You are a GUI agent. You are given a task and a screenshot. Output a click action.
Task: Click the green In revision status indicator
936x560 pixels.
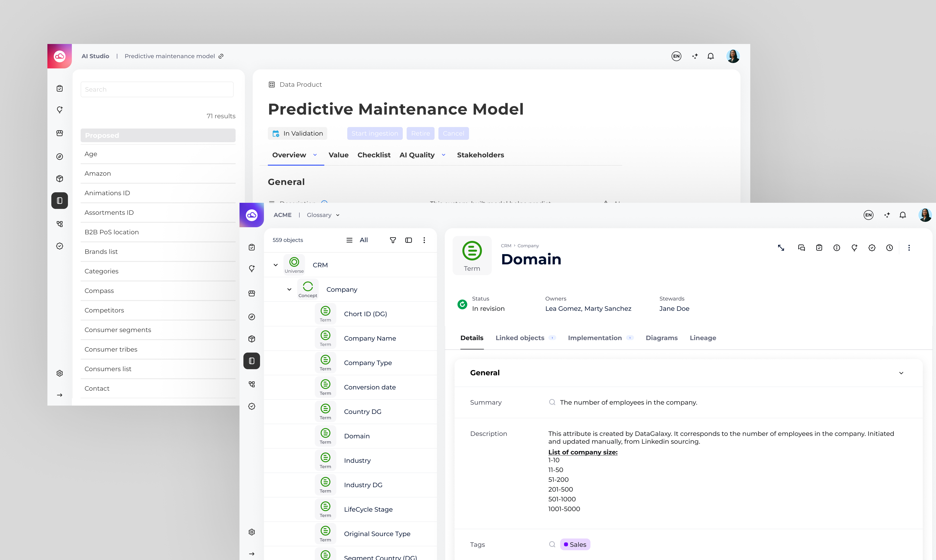click(x=462, y=304)
